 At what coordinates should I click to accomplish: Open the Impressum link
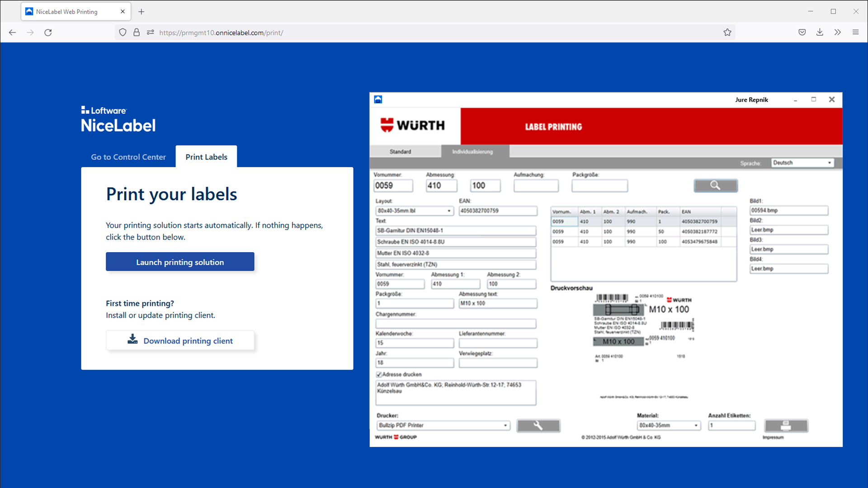773,437
